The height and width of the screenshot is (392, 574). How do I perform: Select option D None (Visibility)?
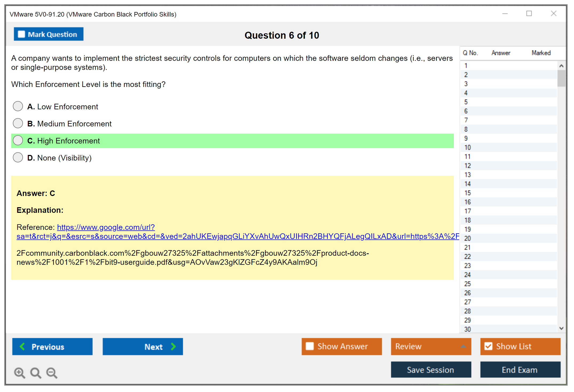click(x=18, y=157)
